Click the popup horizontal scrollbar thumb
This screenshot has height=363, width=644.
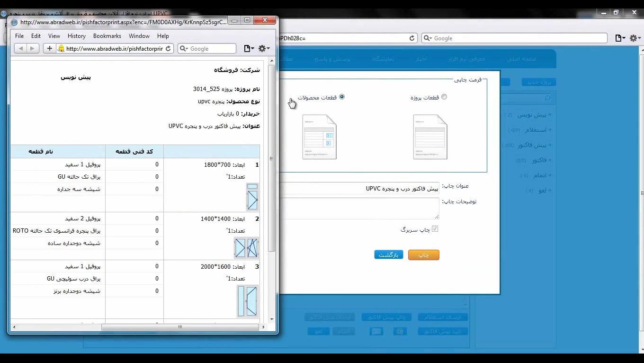click(180, 327)
